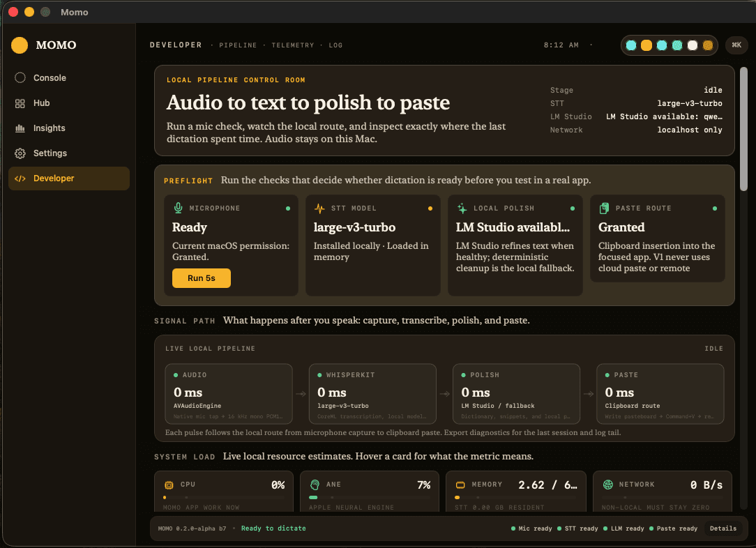Click the 8:12 AM time display
This screenshot has width=756, height=548.
click(561, 45)
